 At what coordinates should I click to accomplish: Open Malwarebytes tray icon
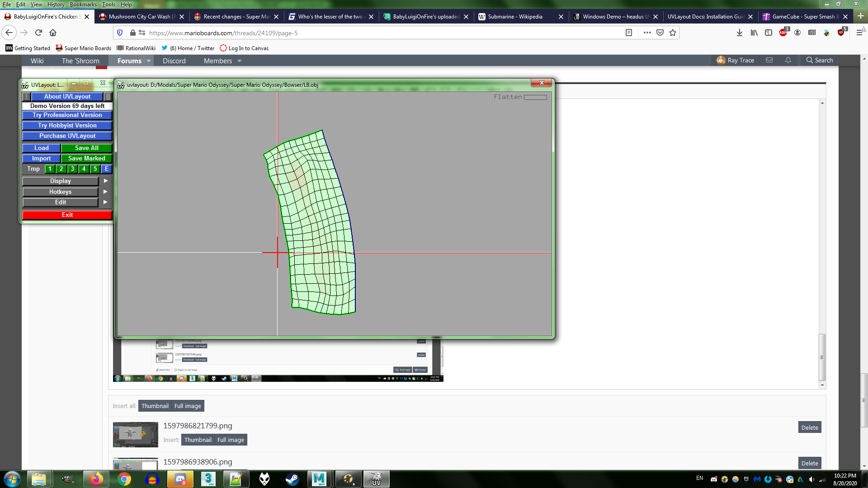click(x=757, y=479)
